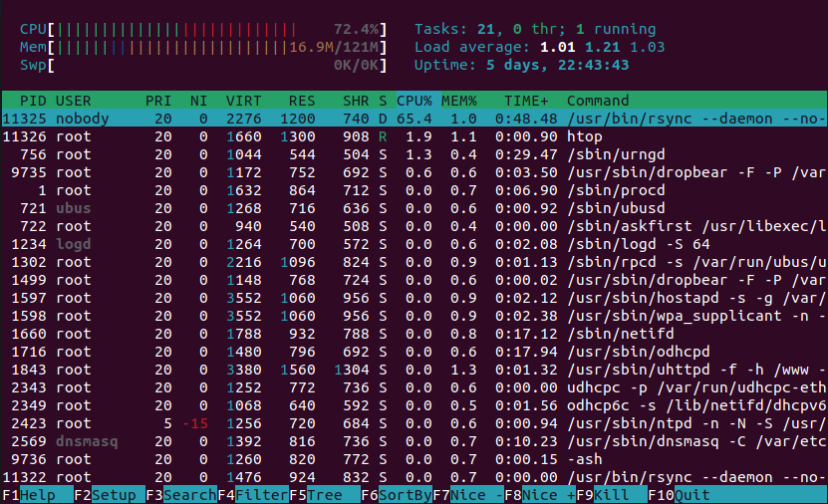Select the uhttpd process row
This screenshot has height=504, width=828.
[x=414, y=370]
